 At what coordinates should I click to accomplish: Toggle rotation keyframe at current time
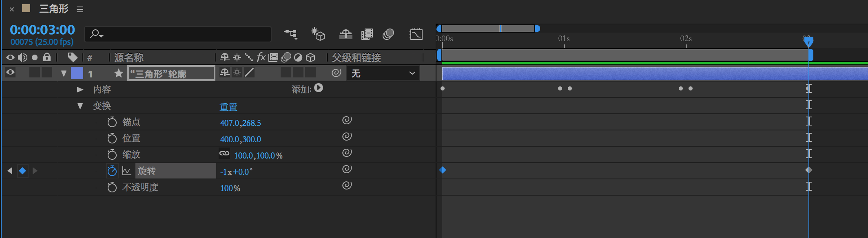[x=22, y=171]
